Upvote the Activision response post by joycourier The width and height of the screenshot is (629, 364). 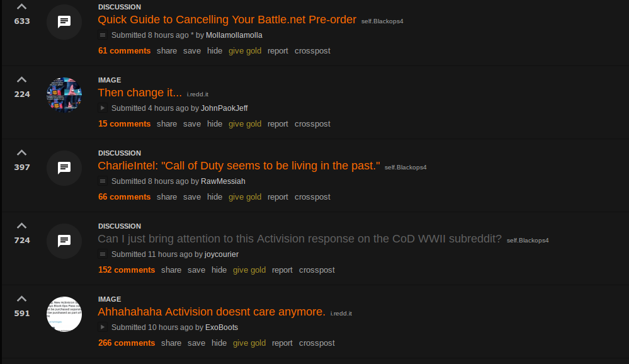(21, 226)
